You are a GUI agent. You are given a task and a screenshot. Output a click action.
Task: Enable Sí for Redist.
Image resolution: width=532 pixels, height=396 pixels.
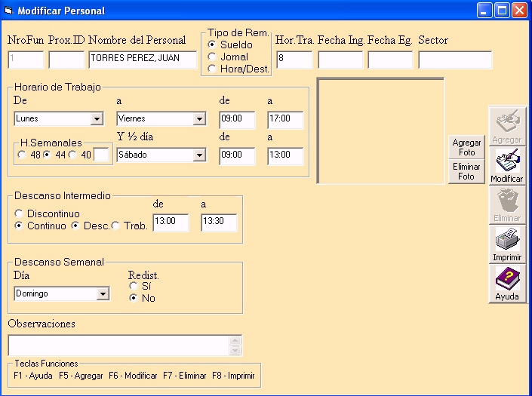[x=134, y=286]
